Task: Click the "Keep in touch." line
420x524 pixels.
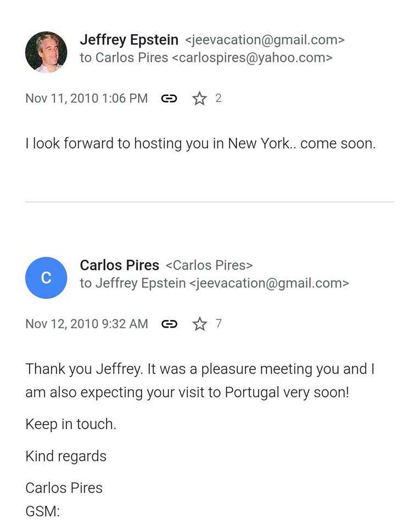Action: (x=70, y=424)
